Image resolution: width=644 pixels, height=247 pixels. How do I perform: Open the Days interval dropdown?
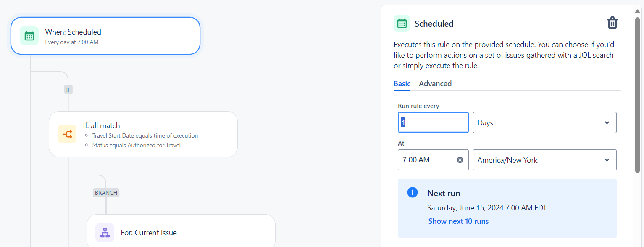544,122
